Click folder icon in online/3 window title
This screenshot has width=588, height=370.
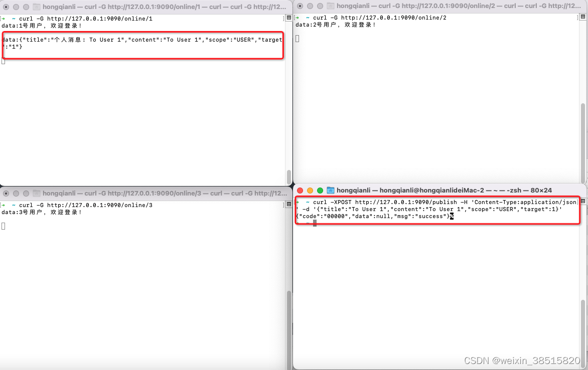coord(37,194)
